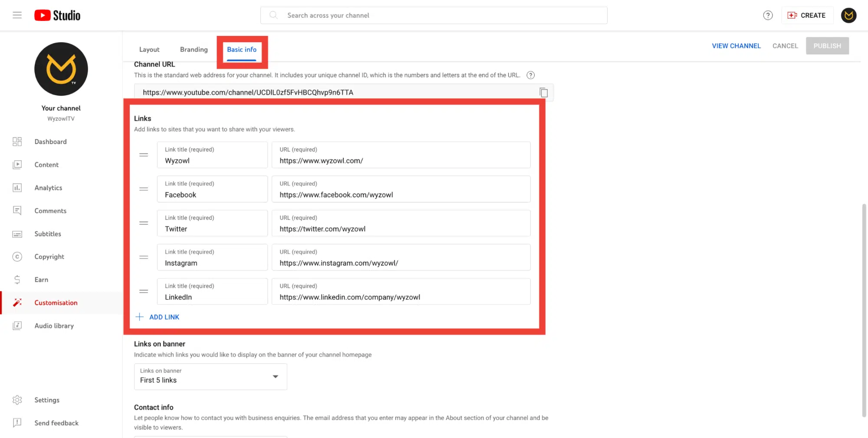868x438 pixels.
Task: Switch to the Branding tab
Action: tap(194, 49)
